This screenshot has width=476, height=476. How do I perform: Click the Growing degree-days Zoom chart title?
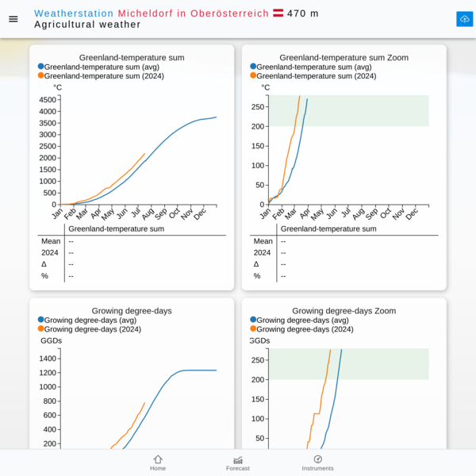tap(344, 310)
